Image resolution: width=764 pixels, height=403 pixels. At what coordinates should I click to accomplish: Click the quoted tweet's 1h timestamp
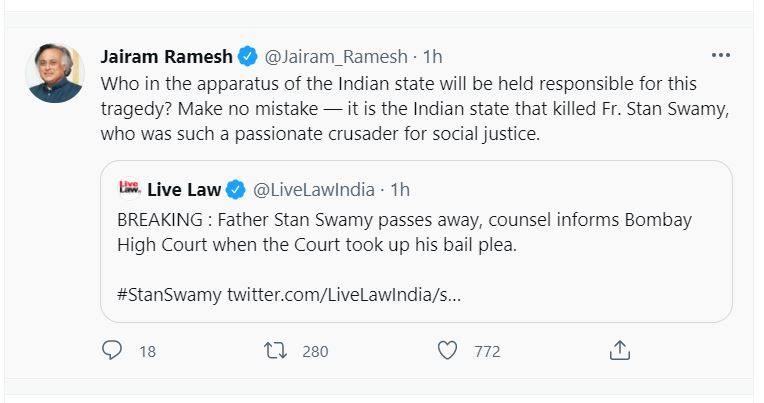[x=399, y=188]
